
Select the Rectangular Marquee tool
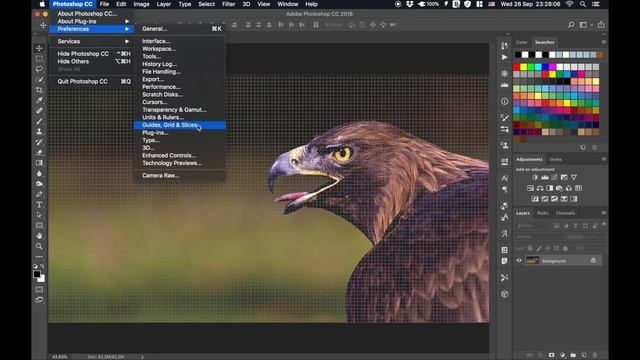pos(39,58)
